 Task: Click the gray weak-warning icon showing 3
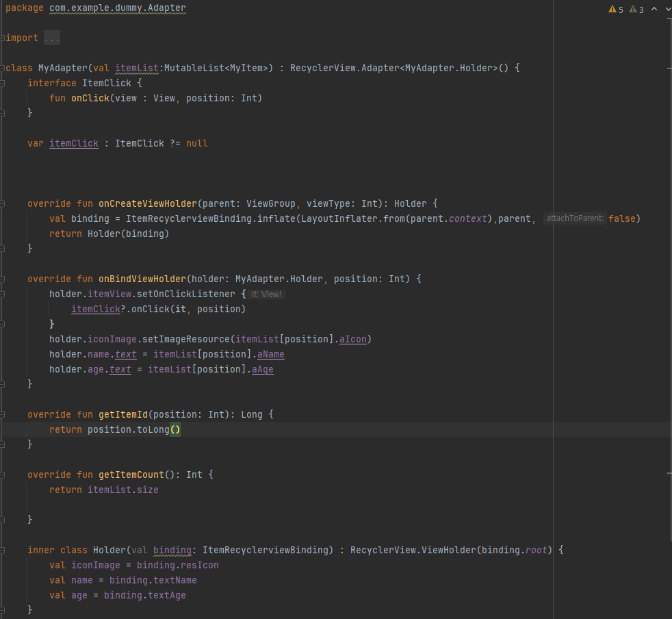tap(636, 10)
